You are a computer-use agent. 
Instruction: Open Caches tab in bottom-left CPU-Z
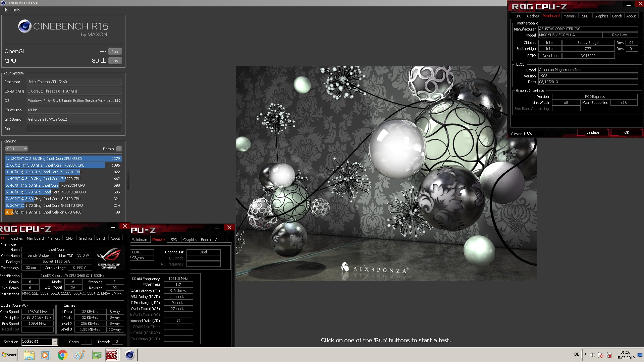[x=17, y=238]
